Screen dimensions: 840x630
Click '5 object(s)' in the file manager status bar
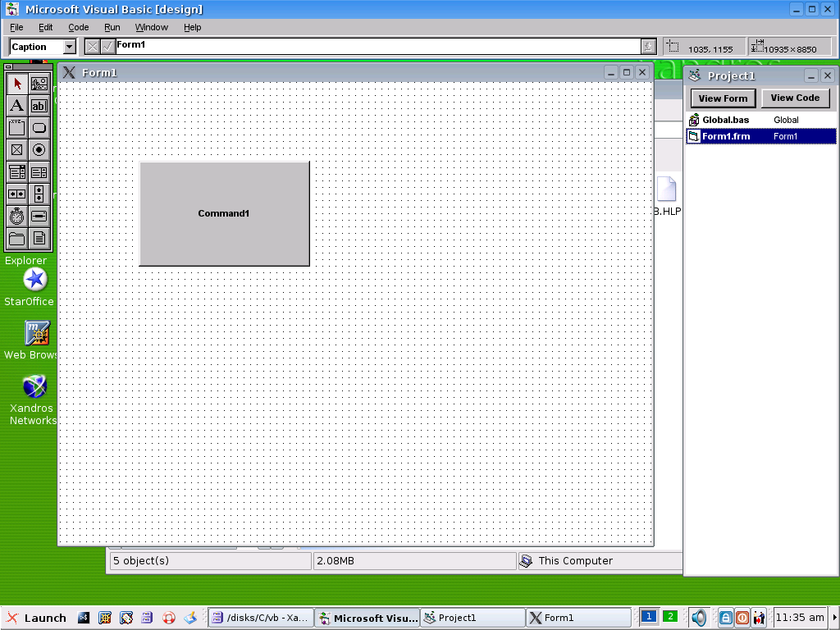pyautogui.click(x=141, y=560)
